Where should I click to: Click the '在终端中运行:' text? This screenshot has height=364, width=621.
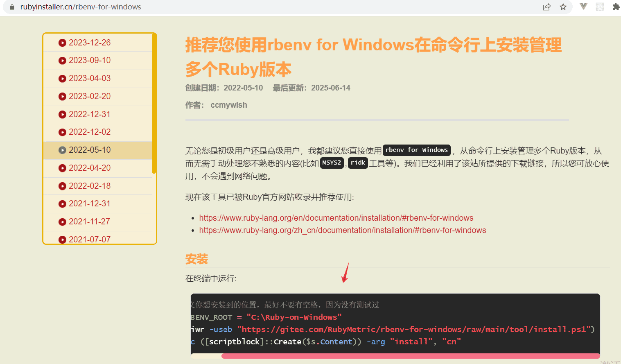click(211, 279)
